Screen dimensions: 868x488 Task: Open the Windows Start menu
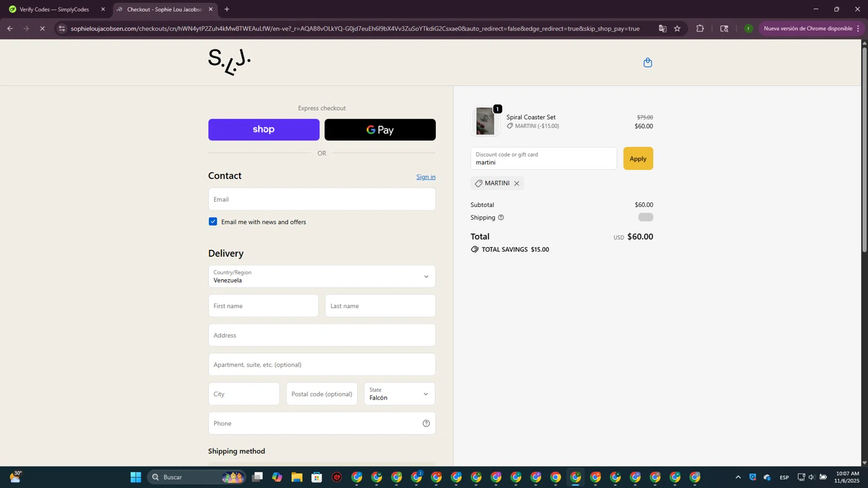136,477
